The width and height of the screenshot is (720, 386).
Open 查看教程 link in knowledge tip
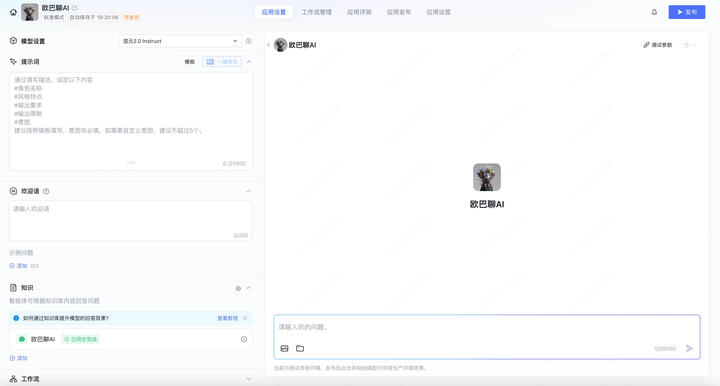227,318
